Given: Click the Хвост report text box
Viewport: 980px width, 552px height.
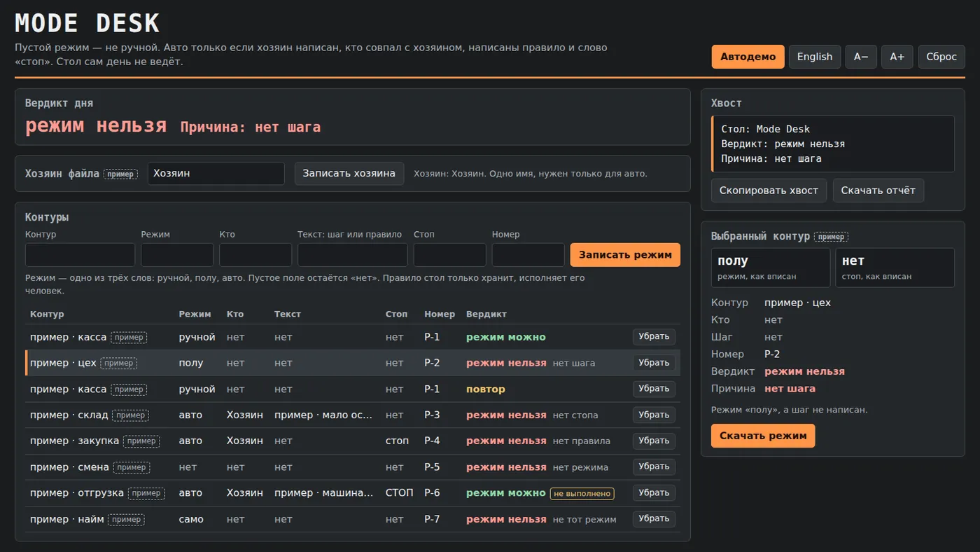Looking at the screenshot, I should point(833,144).
